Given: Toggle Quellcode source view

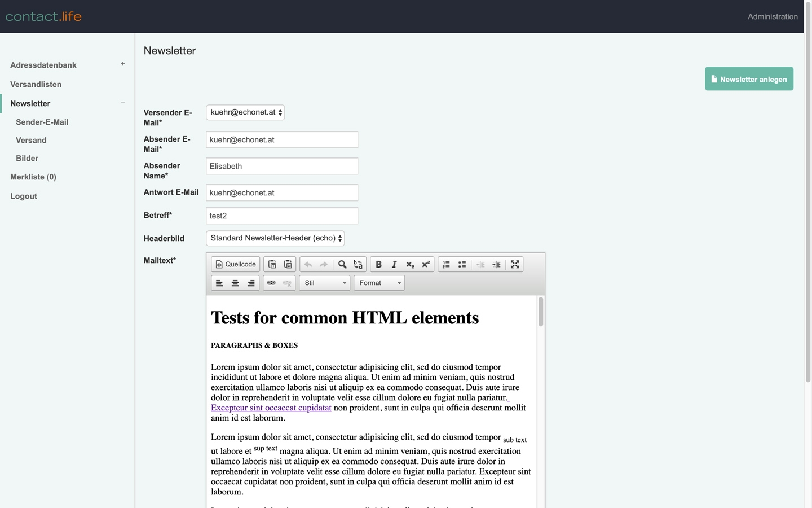Looking at the screenshot, I should (236, 264).
